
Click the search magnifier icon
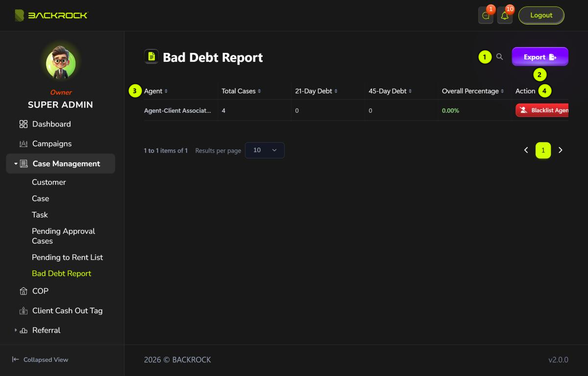point(499,57)
